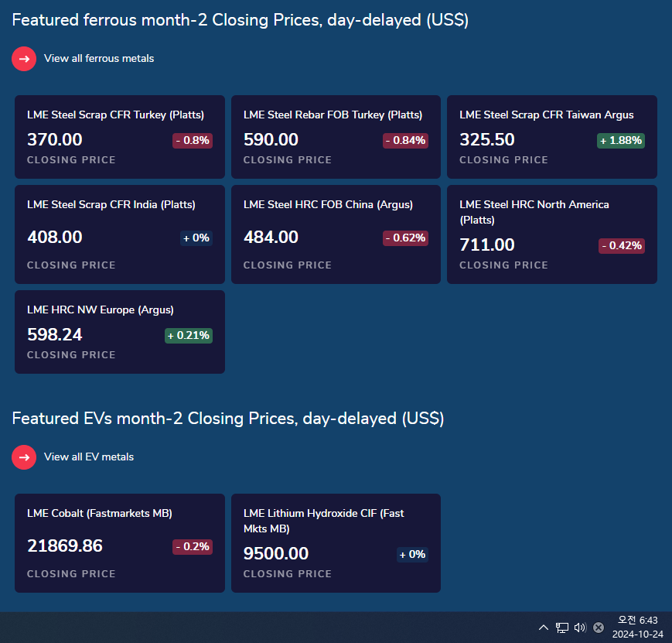The height and width of the screenshot is (643, 672).
Task: Click the + 0.21% change badge
Action: point(188,336)
